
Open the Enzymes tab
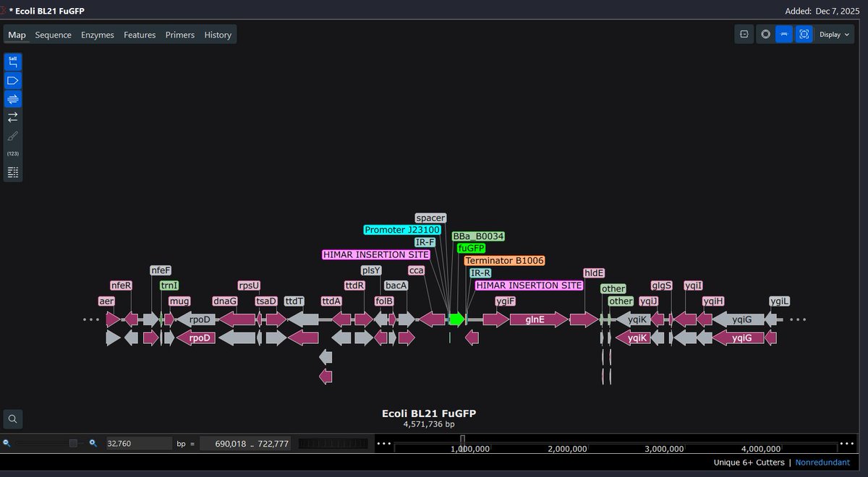pos(98,35)
